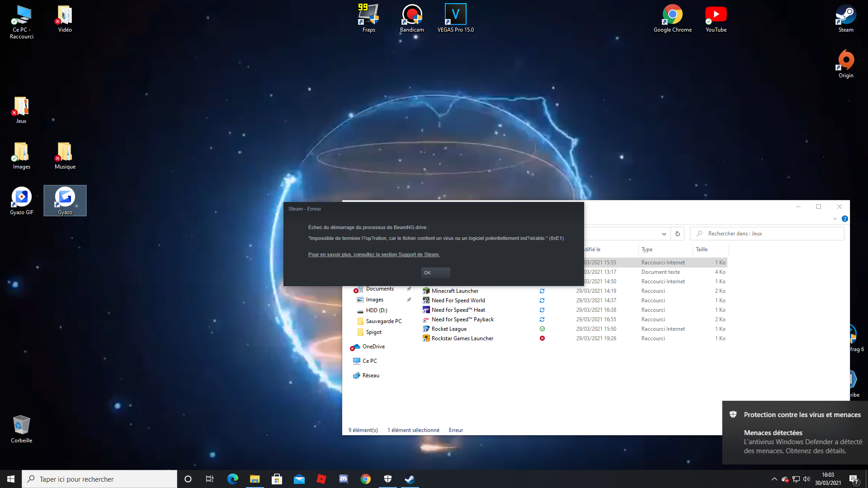868x488 pixels.
Task: Sort by the Taille column header
Action: click(711, 249)
